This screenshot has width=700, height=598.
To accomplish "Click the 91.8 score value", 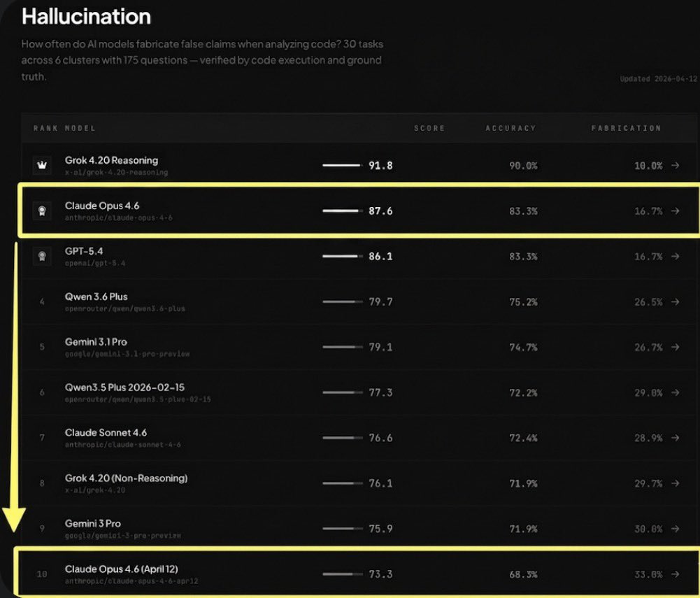I will [x=380, y=166].
